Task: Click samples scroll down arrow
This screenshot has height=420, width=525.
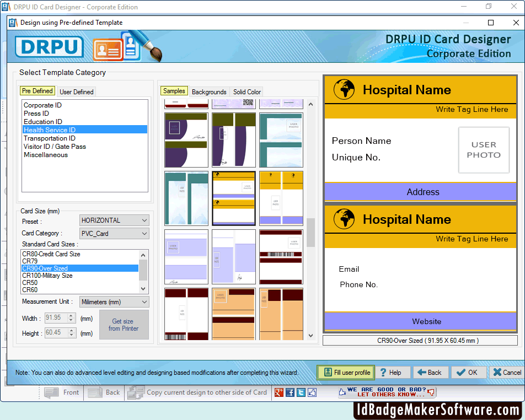Action: [x=310, y=335]
